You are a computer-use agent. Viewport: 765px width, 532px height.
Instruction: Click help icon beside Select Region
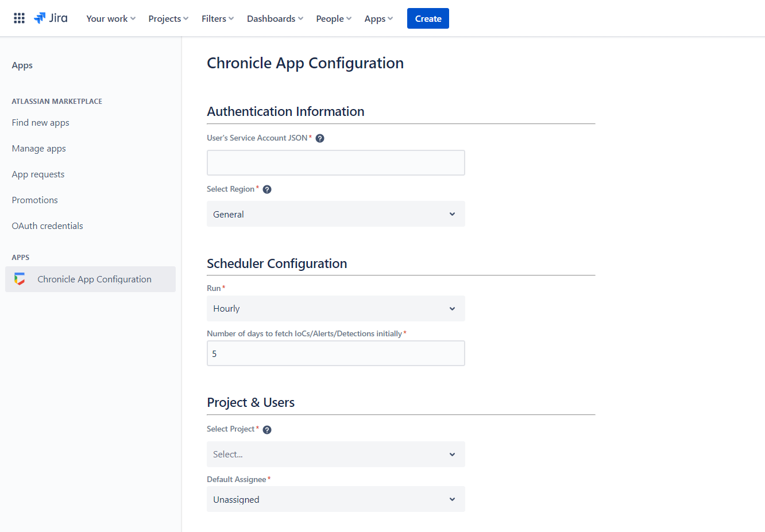tap(267, 189)
